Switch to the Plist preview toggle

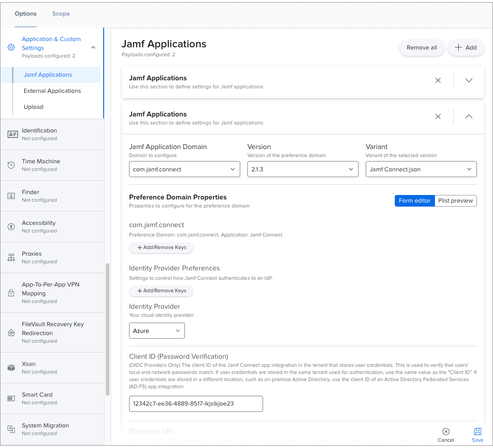(455, 200)
